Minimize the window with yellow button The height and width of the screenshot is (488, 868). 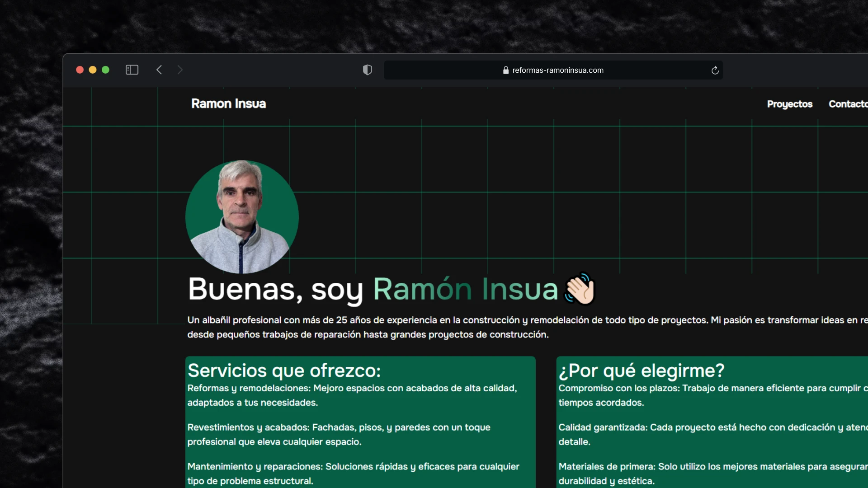tap(93, 70)
